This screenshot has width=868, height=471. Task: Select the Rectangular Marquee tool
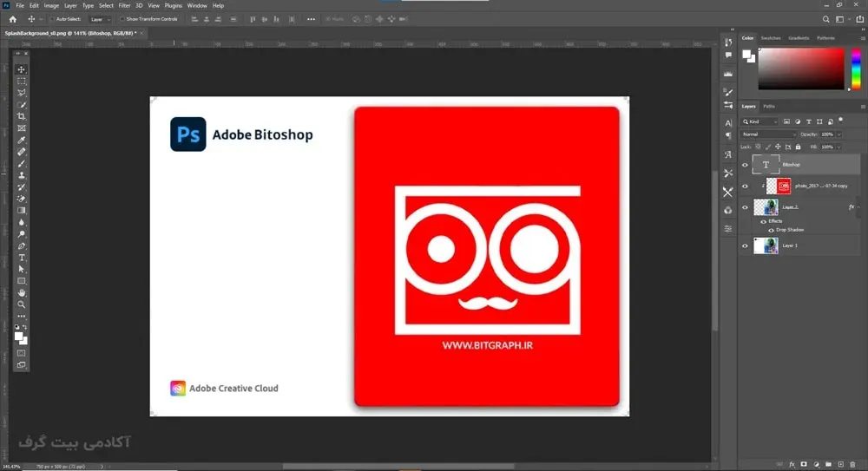click(21, 81)
